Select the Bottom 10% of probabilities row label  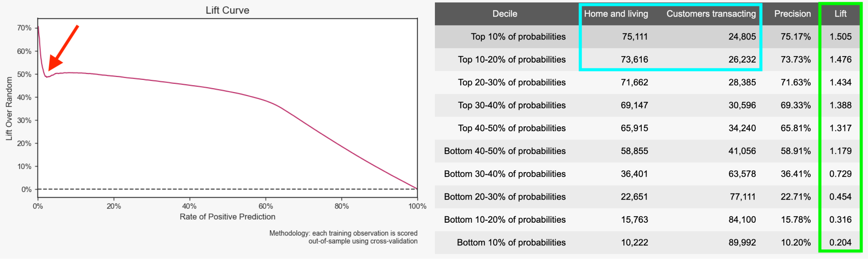click(x=511, y=242)
